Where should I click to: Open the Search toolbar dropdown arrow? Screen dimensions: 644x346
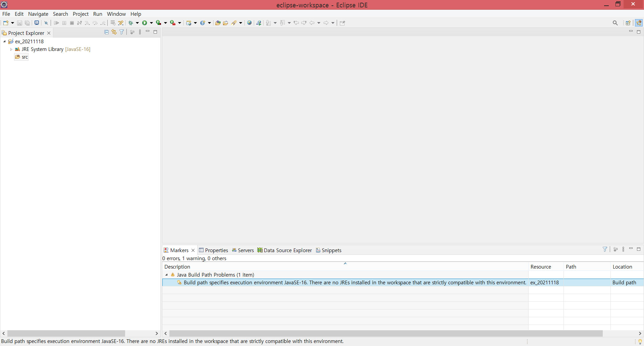point(240,23)
